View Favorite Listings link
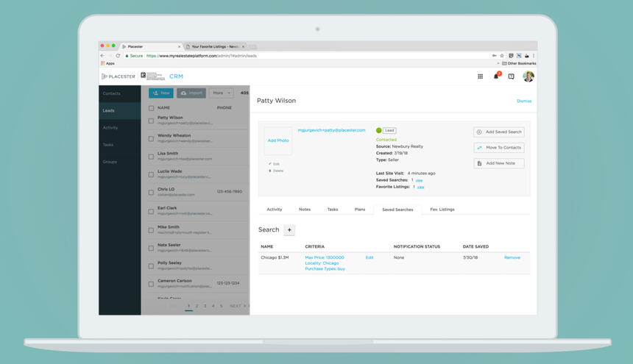The width and height of the screenshot is (633, 364). coord(421,187)
